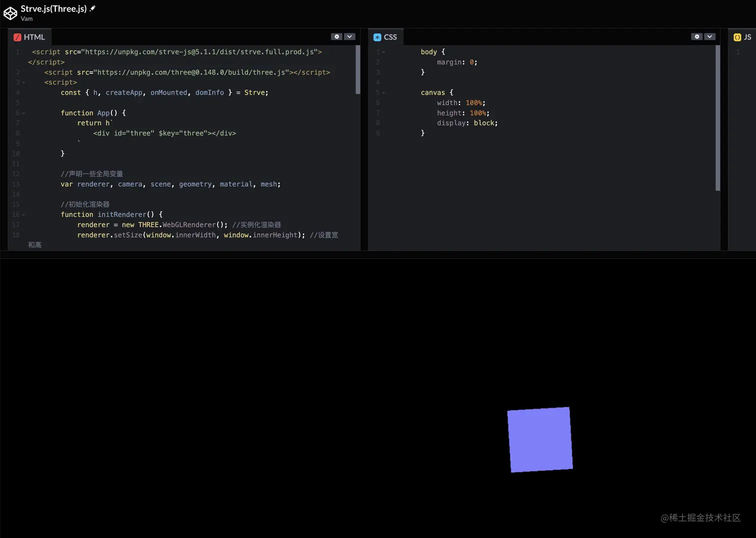This screenshot has width=756, height=538.
Task: Select the JS editor tab
Action: click(742, 37)
